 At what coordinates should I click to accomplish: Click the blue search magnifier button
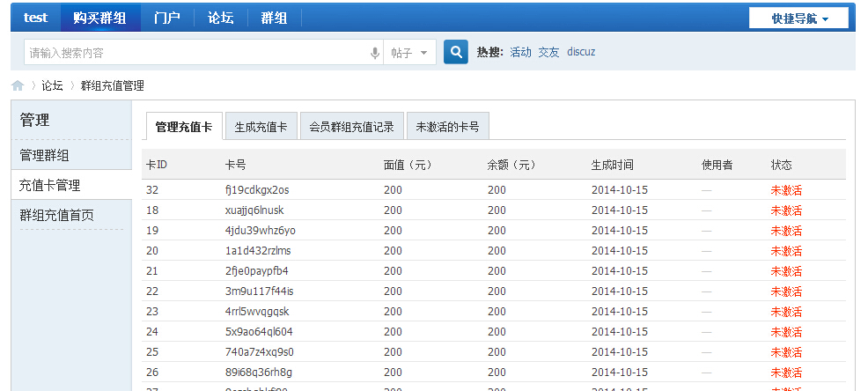[456, 52]
